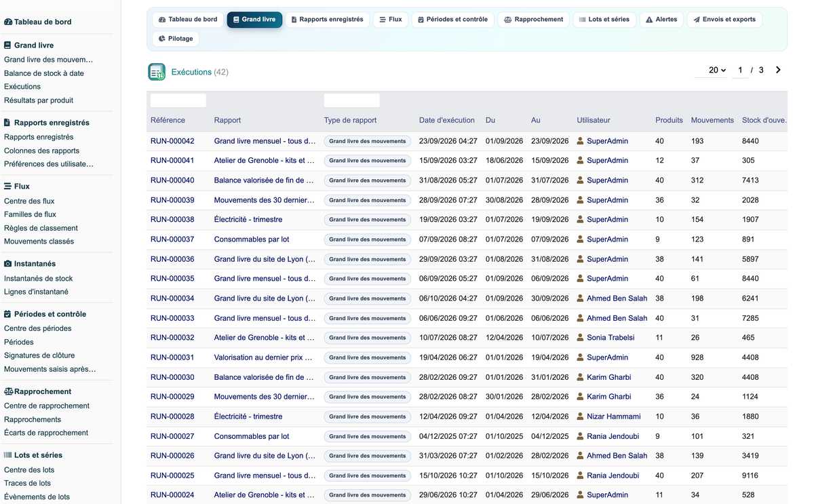Open Résultats par produit in sidebar
This screenshot has width=814, height=504.
(x=39, y=100)
